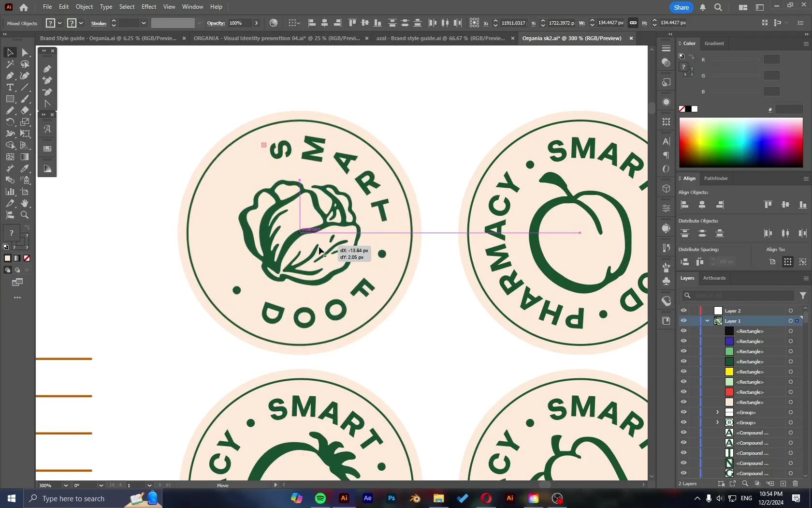Open Spotify from the taskbar
The image size is (812, 508).
point(320,498)
